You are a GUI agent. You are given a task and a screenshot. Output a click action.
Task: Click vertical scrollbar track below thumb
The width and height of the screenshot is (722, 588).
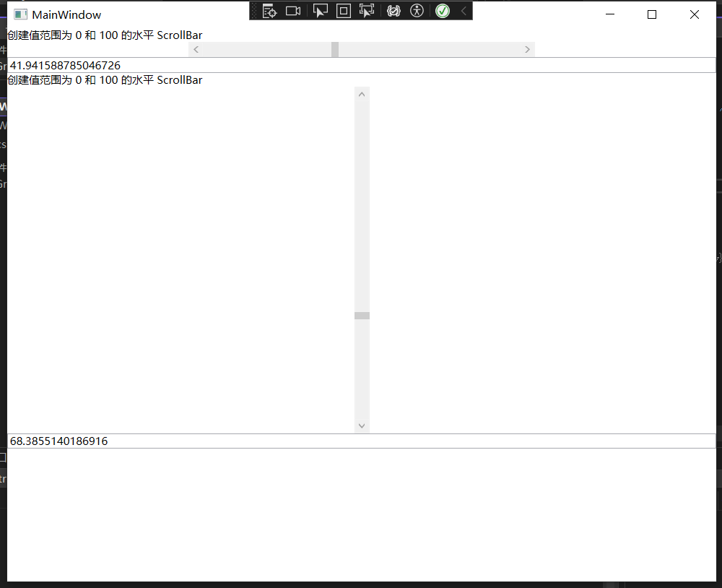click(x=362, y=368)
